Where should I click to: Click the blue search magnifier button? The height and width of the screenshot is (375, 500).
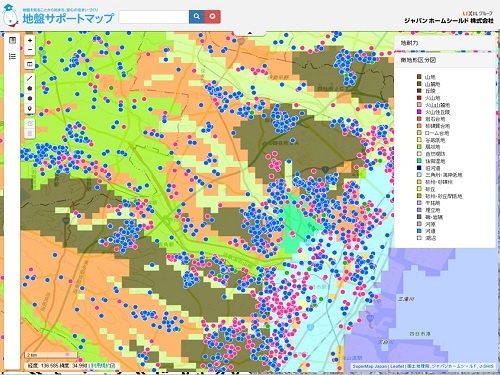pyautogui.click(x=197, y=16)
